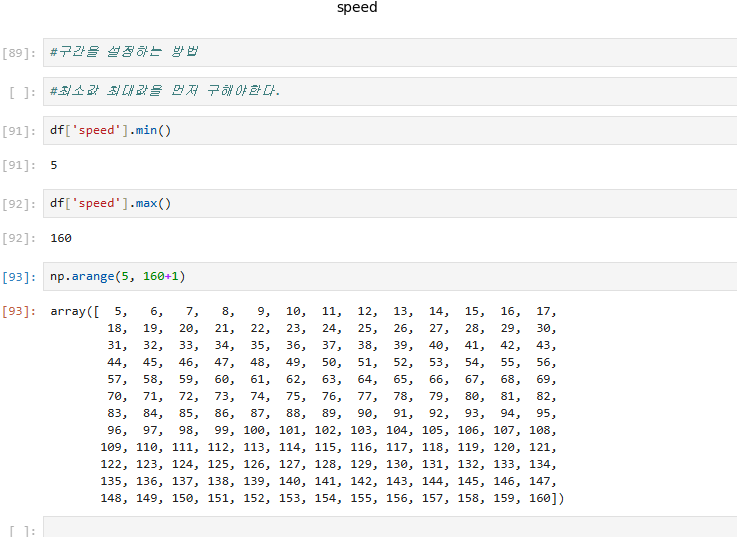The image size is (737, 537).
Task: Click the input prompt [92] beside the max() cell
Action: tap(19, 204)
